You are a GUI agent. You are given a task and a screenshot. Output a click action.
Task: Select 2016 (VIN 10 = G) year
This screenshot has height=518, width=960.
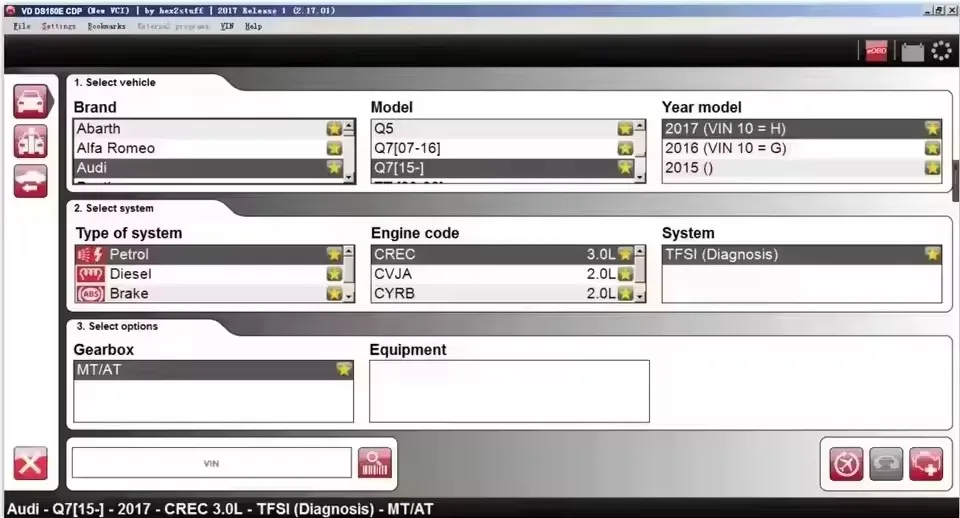(802, 148)
